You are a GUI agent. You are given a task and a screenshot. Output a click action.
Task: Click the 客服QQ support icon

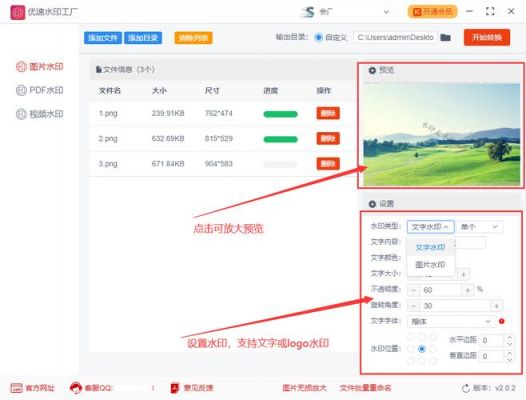coord(75,388)
